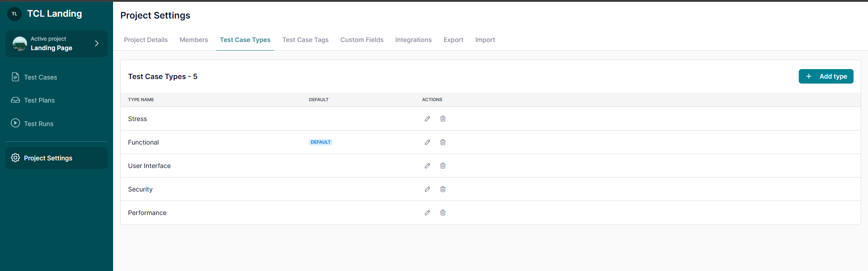
Task: Click the Project Settings page title
Action: [155, 15]
